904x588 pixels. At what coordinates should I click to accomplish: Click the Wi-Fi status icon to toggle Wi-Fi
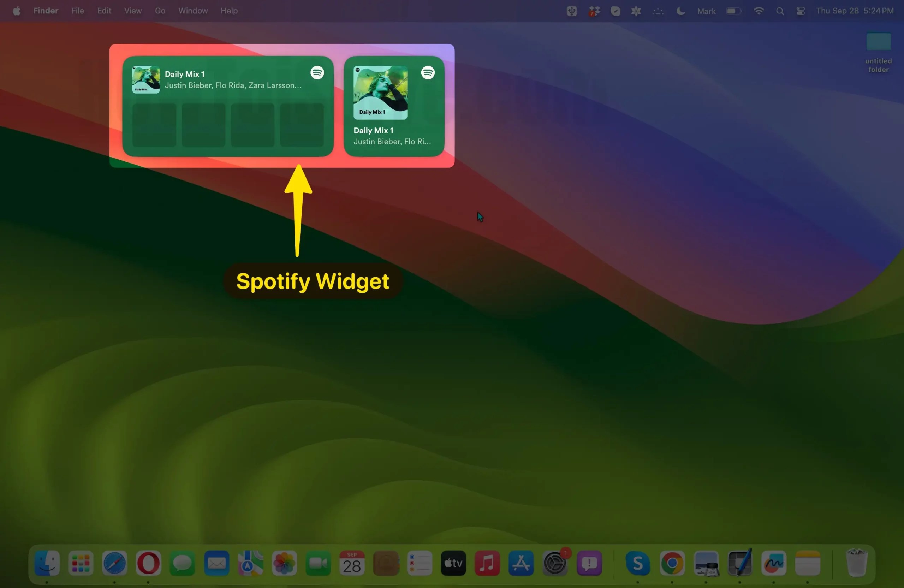pos(758,11)
